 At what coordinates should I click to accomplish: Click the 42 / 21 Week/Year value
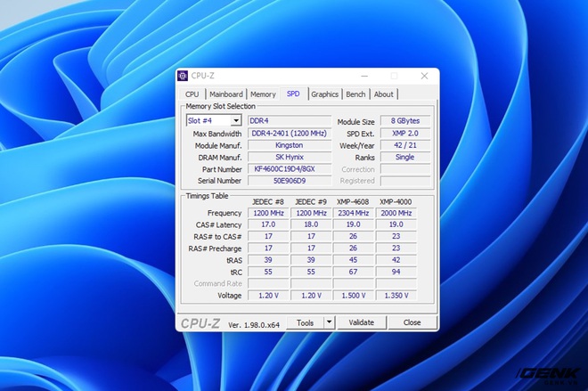405,145
